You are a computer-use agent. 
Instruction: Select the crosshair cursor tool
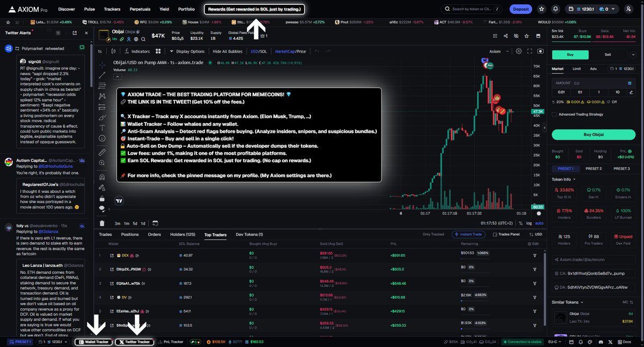point(103,64)
